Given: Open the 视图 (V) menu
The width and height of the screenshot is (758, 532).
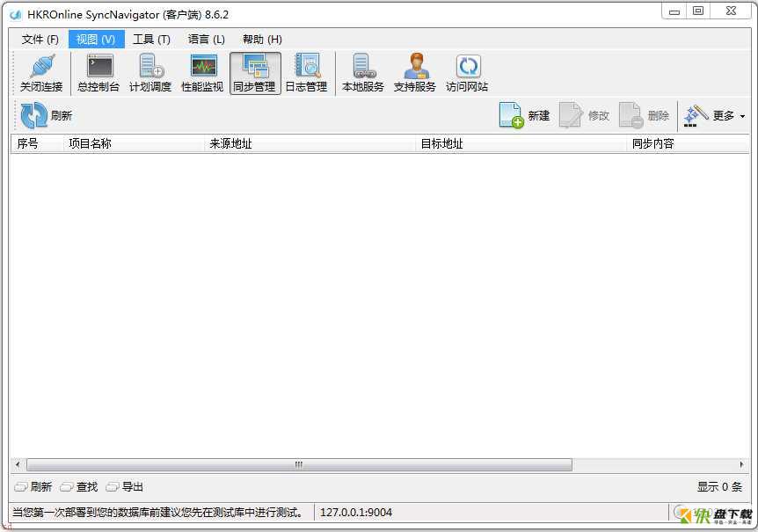Looking at the screenshot, I should click(x=96, y=40).
